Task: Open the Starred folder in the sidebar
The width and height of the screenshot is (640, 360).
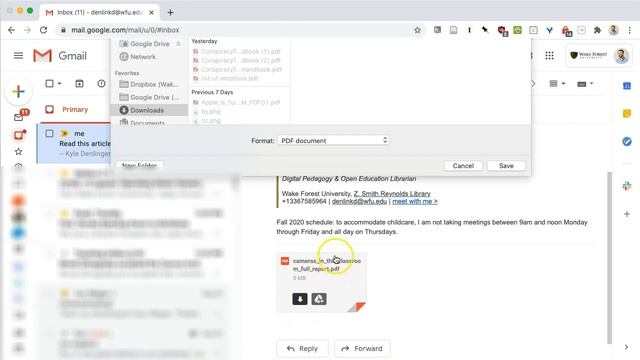Action: click(18, 152)
